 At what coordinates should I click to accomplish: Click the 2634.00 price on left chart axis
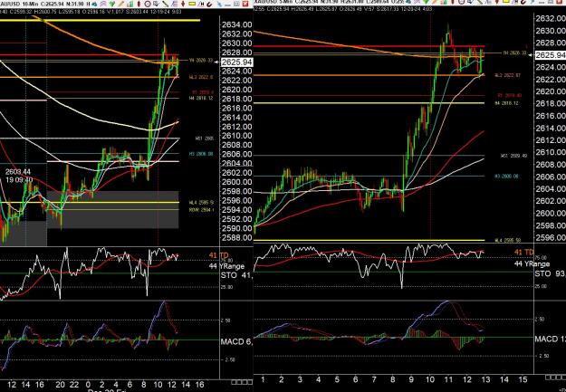pyautogui.click(x=236, y=25)
